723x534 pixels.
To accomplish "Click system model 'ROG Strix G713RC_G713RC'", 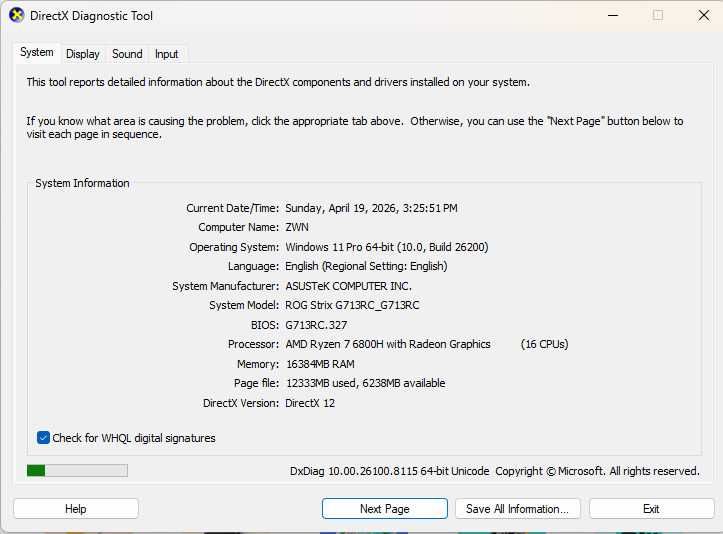I will click(352, 305).
